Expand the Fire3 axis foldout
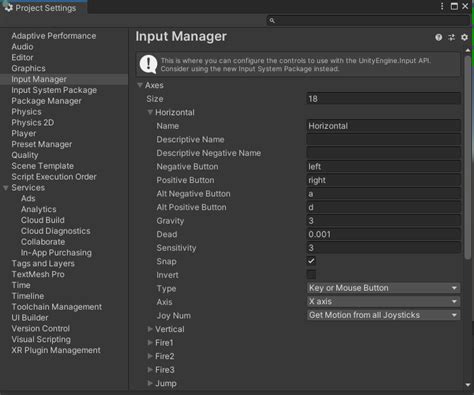The height and width of the screenshot is (395, 474). tap(150, 370)
